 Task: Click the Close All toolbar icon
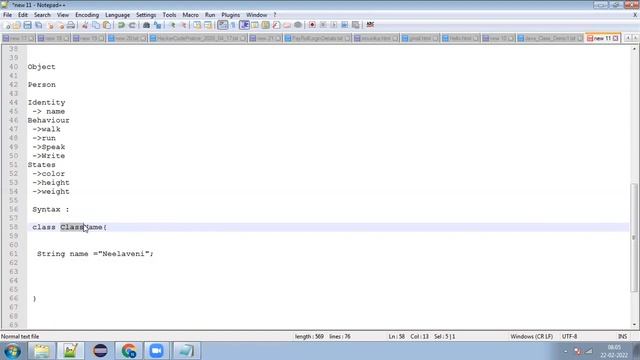60,25
